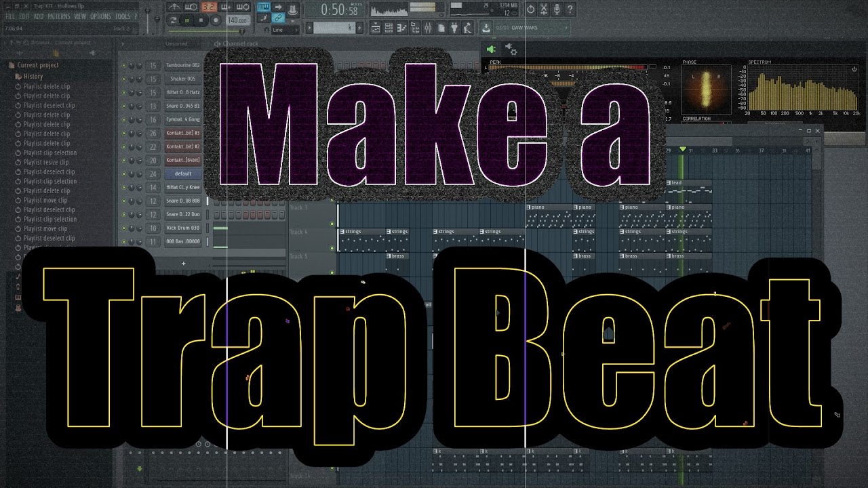Collapse the Current project folder
This screenshot has width=868, height=488.
34,65
